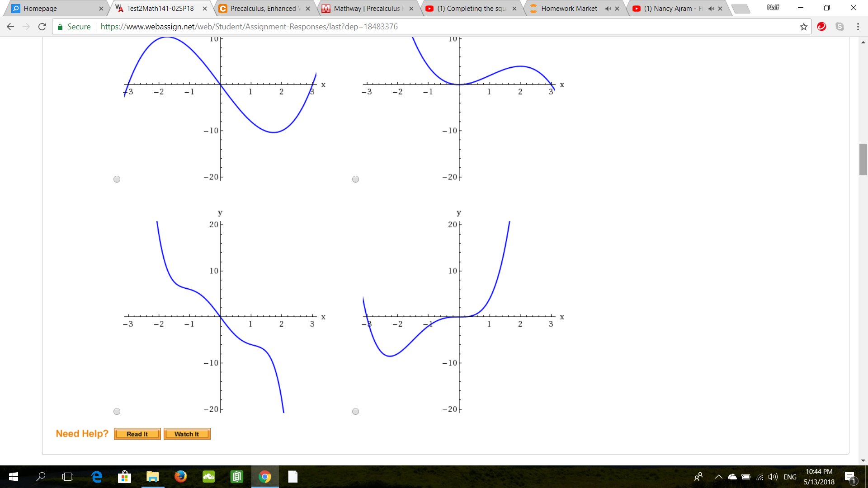Click the battery status tray icon

[746, 477]
